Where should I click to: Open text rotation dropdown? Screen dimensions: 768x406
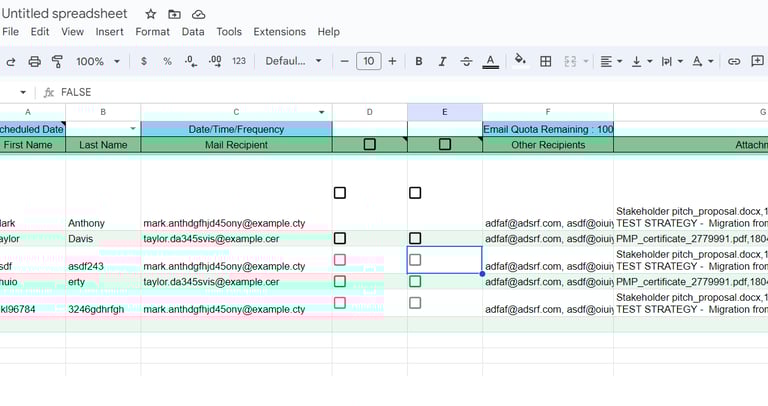702,61
